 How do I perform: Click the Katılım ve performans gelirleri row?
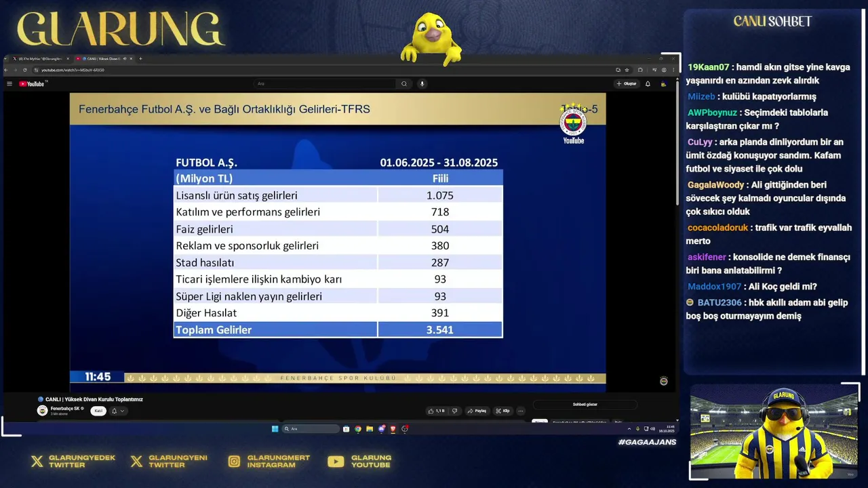pos(338,212)
